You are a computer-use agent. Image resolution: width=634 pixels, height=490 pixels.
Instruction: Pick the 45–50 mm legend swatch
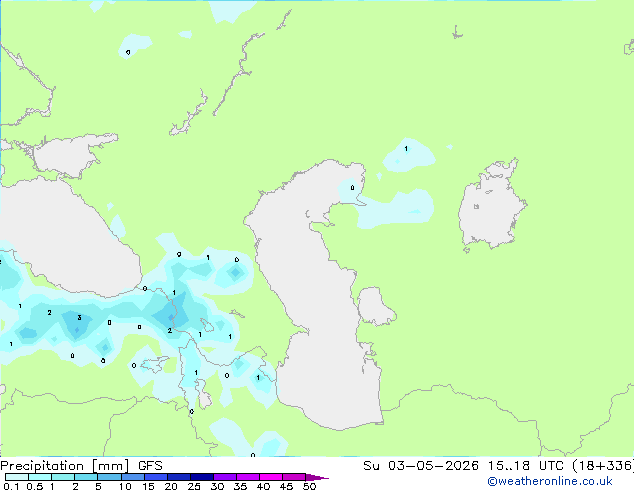(x=294, y=477)
